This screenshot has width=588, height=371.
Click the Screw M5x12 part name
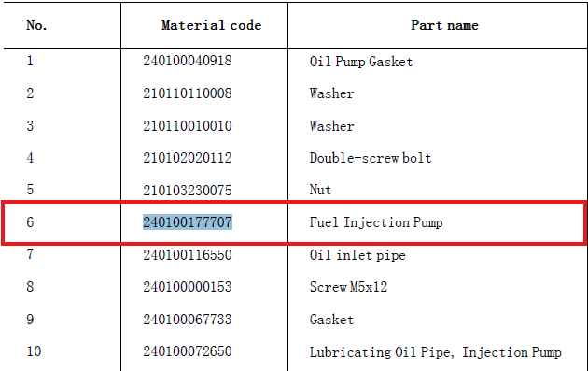click(348, 287)
